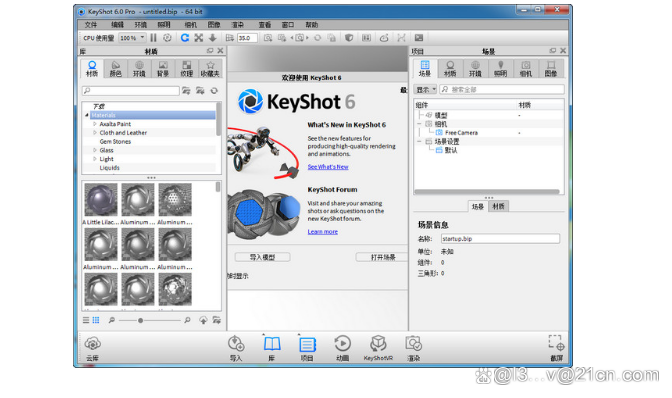The height and width of the screenshot is (398, 672).
Task: Open the 帮助 menu
Action: point(312,24)
